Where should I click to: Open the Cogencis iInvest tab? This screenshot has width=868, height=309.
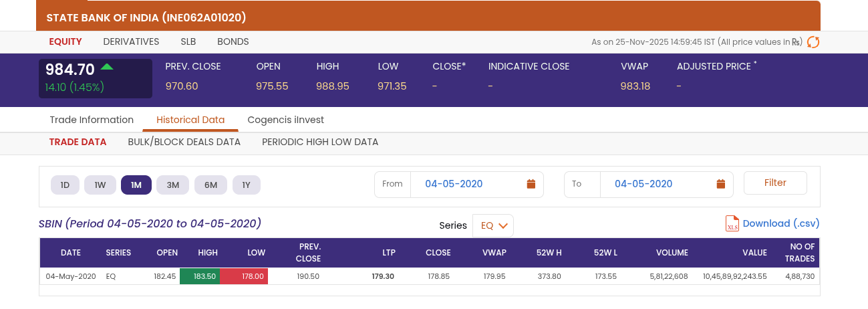click(285, 120)
